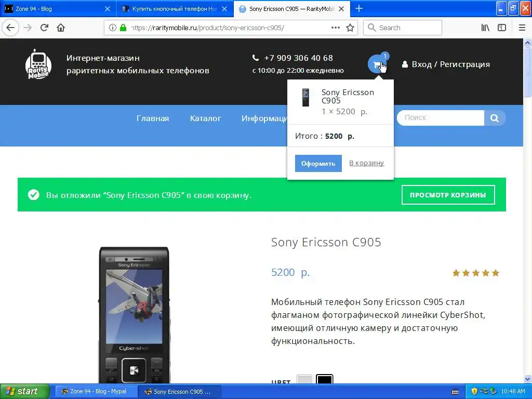This screenshot has height=399, width=532.
Task: Click cart popup phone thumbnail
Action: [305, 97]
